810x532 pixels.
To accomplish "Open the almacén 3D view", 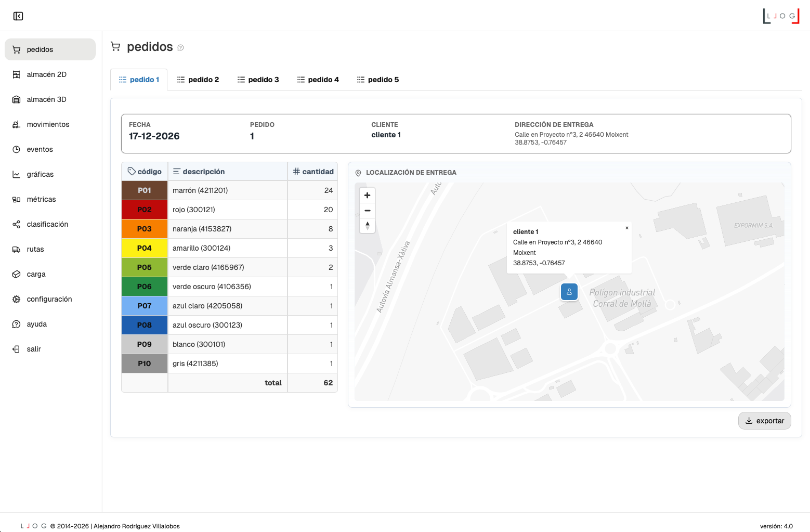I will (46, 99).
